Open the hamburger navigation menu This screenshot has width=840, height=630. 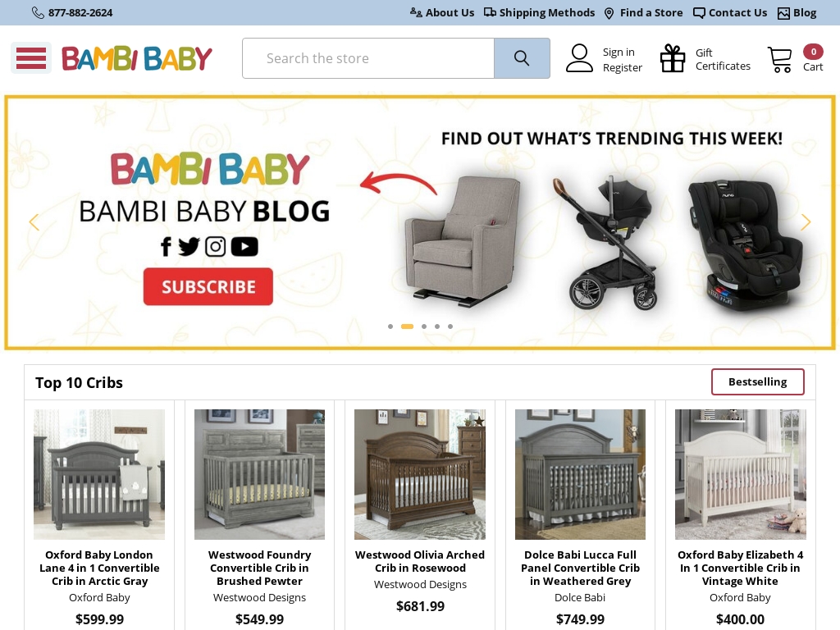coord(31,58)
